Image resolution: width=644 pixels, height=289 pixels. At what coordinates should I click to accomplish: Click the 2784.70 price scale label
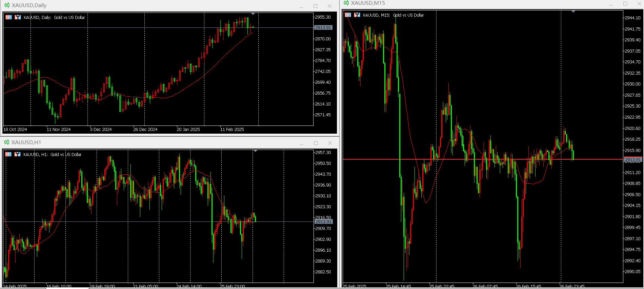coord(323,60)
